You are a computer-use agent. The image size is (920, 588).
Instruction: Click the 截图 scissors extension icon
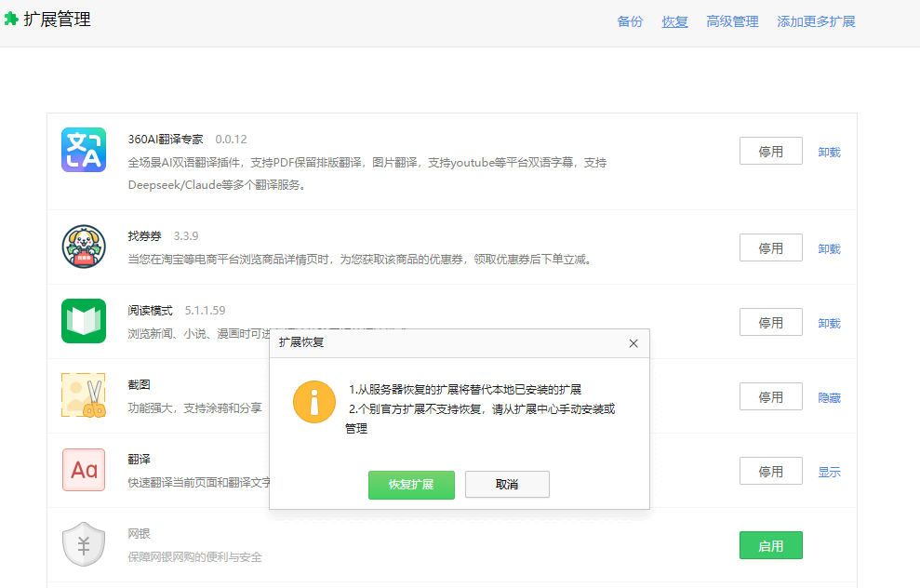pyautogui.click(x=84, y=395)
